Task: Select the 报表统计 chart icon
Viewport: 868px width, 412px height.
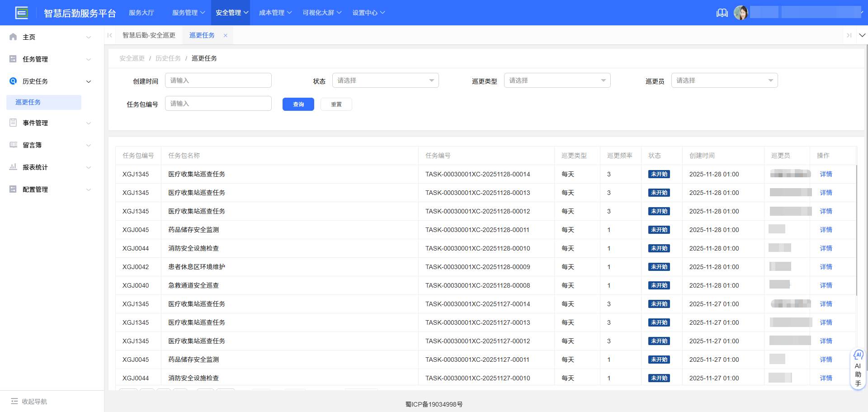Action: (x=13, y=167)
